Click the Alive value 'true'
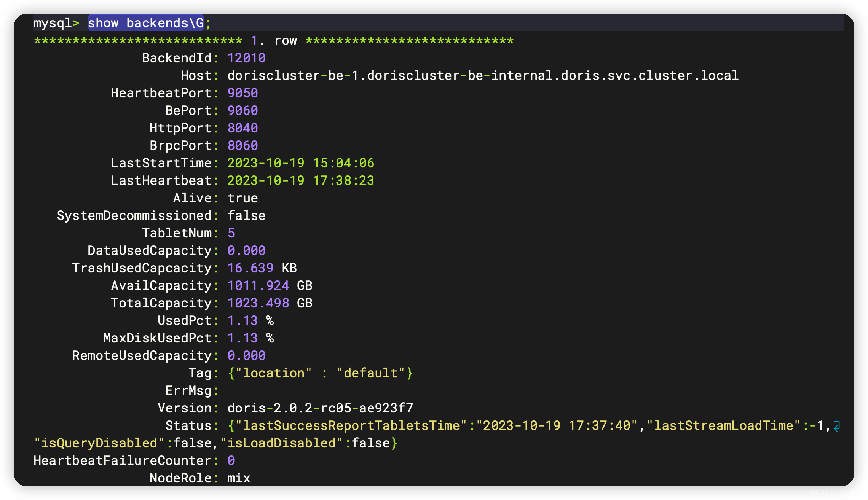 [243, 198]
